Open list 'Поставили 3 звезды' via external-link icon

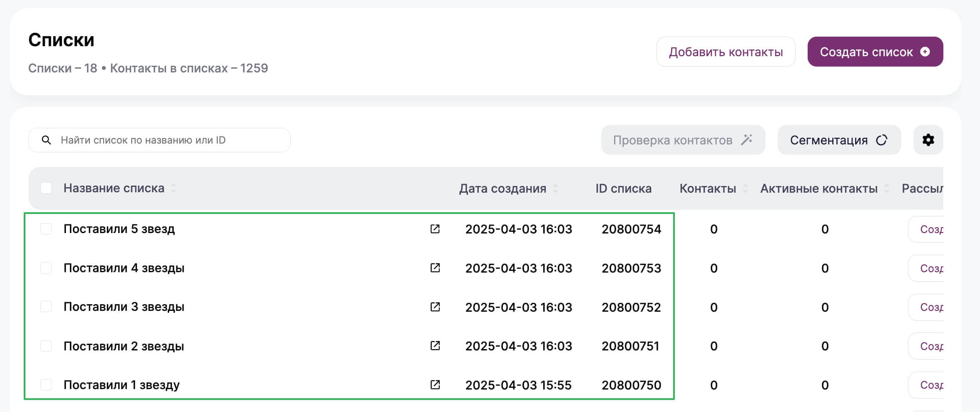coord(435,307)
